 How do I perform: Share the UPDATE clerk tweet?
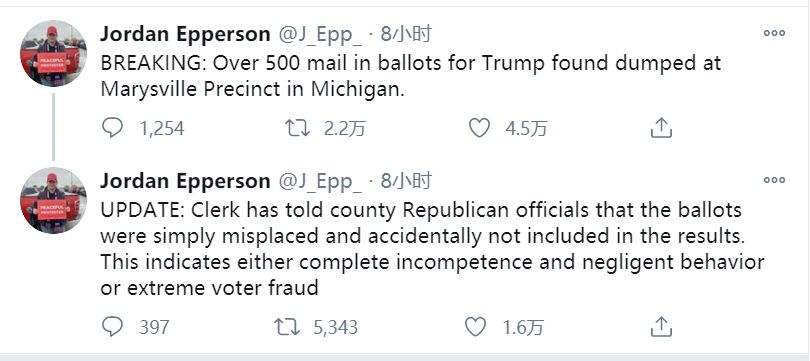pyautogui.click(x=661, y=326)
